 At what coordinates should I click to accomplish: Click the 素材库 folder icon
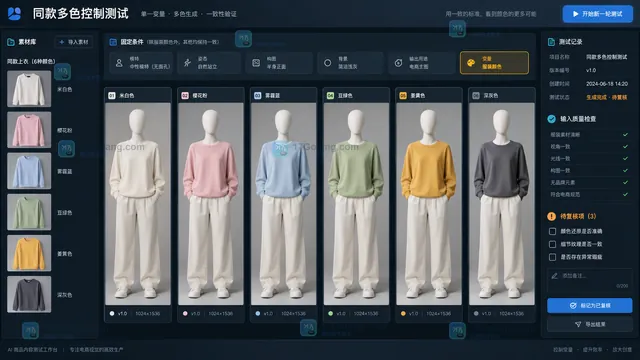click(x=11, y=42)
